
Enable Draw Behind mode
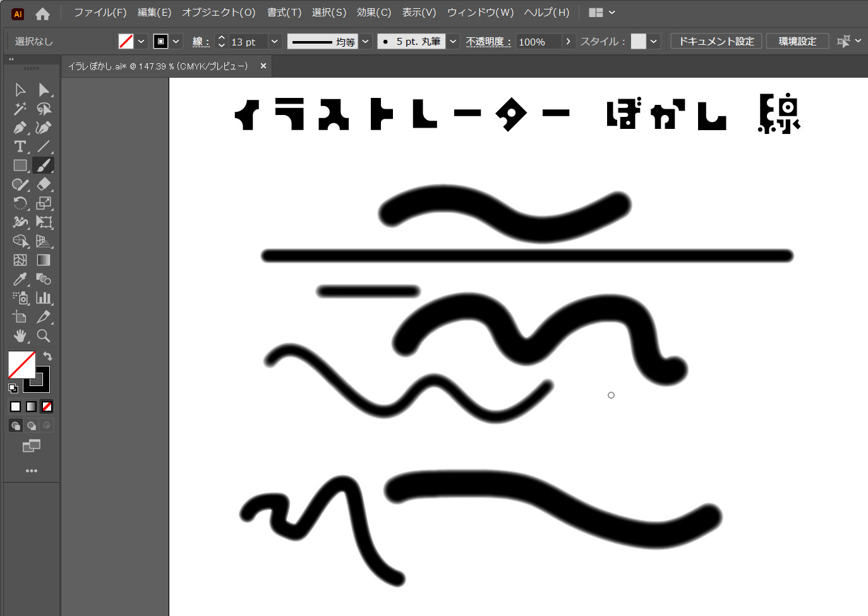point(31,426)
